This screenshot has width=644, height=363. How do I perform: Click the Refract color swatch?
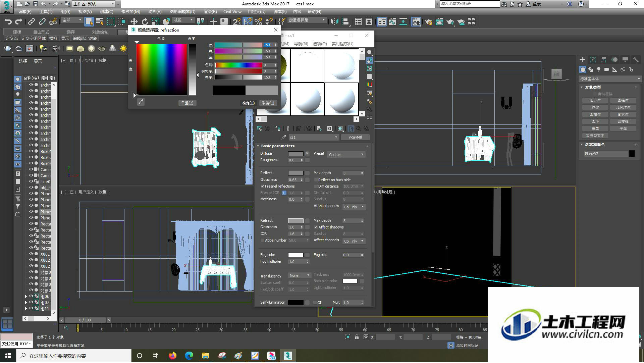[296, 221]
